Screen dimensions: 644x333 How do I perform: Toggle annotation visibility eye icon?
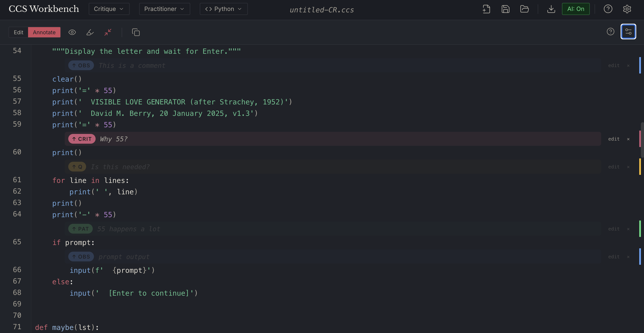point(72,32)
